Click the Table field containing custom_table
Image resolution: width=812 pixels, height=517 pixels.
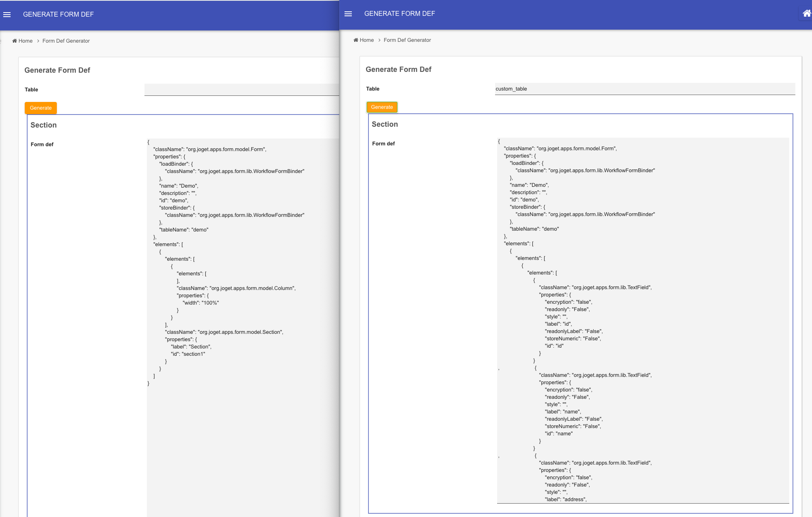(x=644, y=89)
